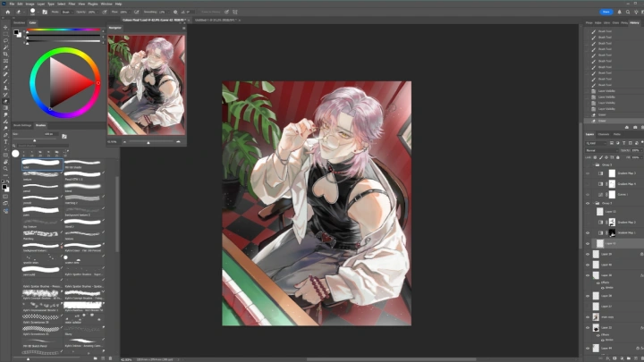Collapse the group containing Gradient Map 2
This screenshot has height=362, width=644.
tap(593, 203)
